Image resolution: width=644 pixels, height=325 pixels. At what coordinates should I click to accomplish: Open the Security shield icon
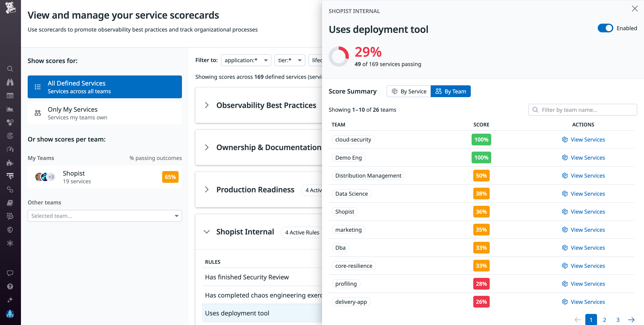coord(10,229)
